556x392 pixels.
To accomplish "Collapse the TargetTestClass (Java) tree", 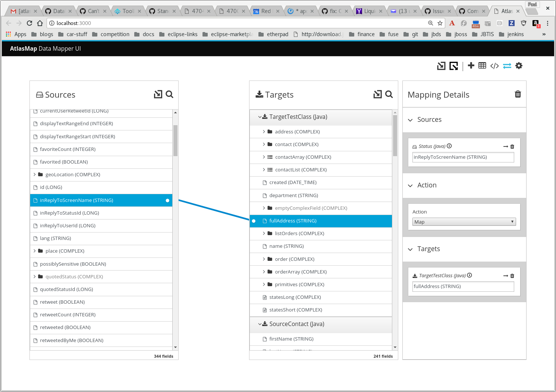I will coord(260,116).
